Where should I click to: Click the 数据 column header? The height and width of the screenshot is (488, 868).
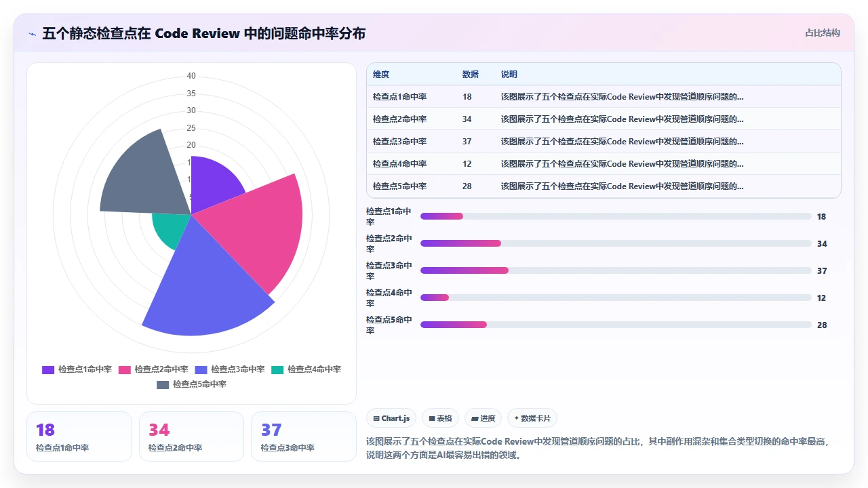471,75
